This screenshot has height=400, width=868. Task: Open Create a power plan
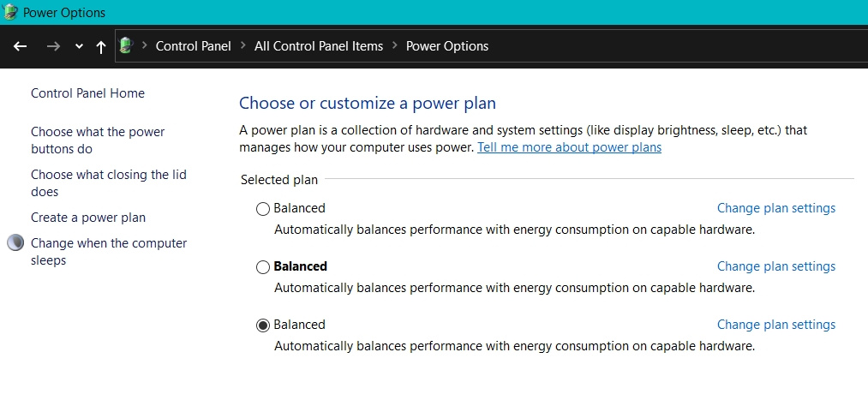[88, 218]
